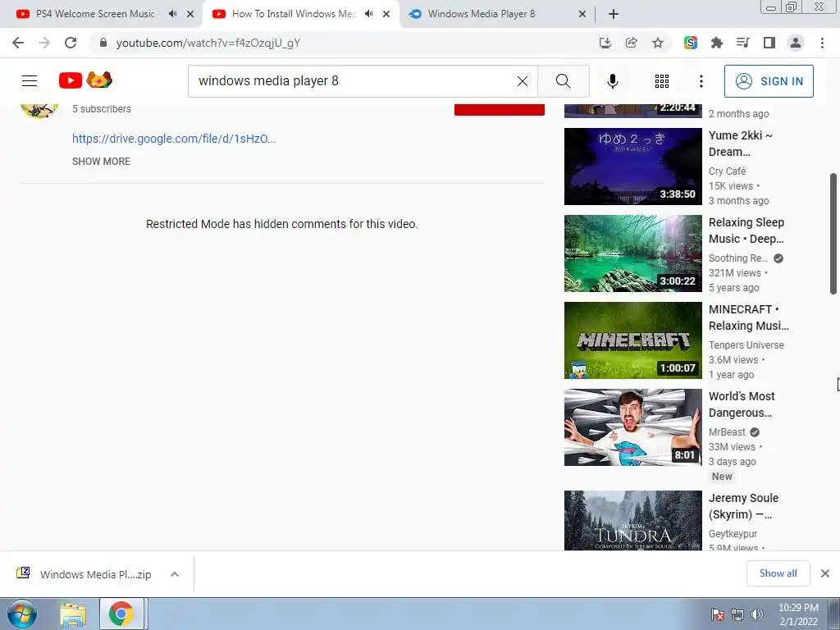
Task: Open the green S extension icon
Action: coord(691,43)
